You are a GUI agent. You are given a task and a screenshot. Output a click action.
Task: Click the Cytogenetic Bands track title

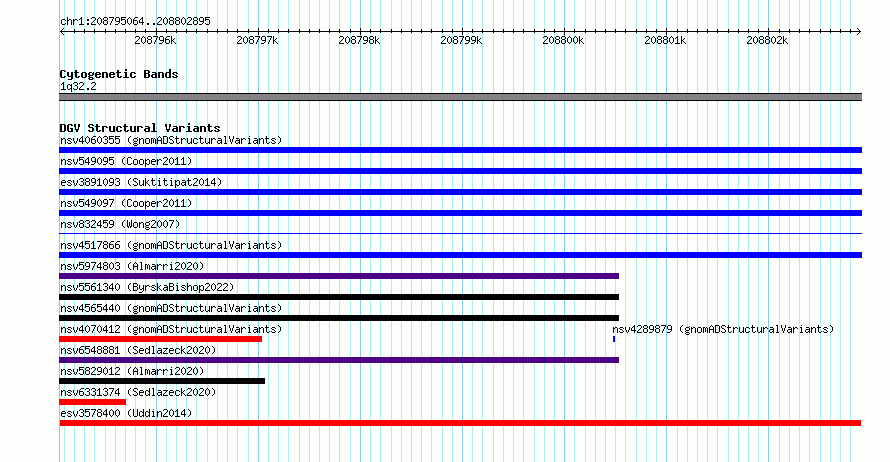pos(119,74)
